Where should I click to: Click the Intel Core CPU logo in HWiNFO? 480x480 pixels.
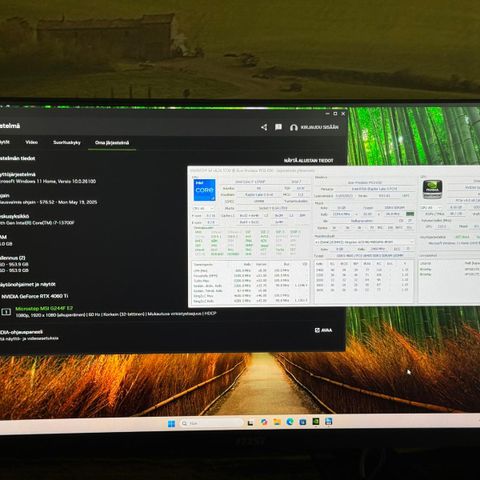point(204,190)
